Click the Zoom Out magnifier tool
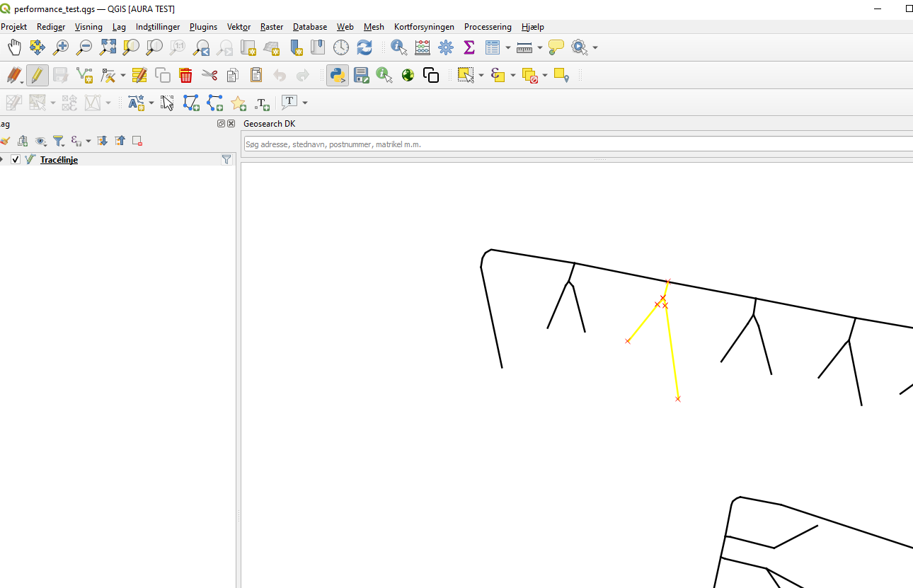913x588 pixels. pos(84,47)
